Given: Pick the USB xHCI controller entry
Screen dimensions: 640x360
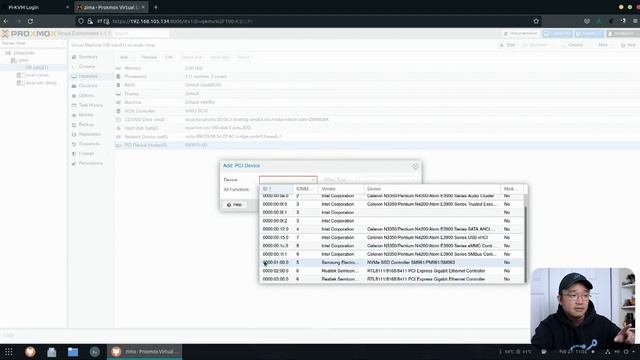Looking at the screenshot, I should tap(392, 237).
